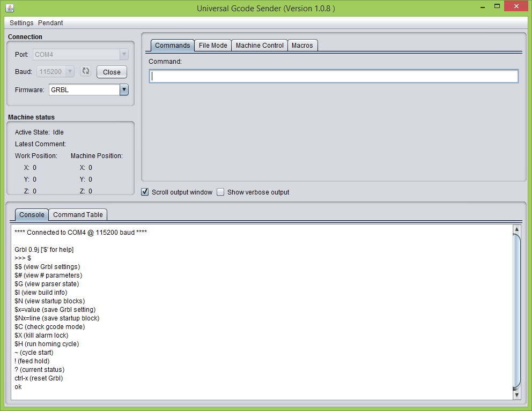Screen dimensions: 532x411
Task: Open the Baud rate dropdown
Action: coord(70,71)
